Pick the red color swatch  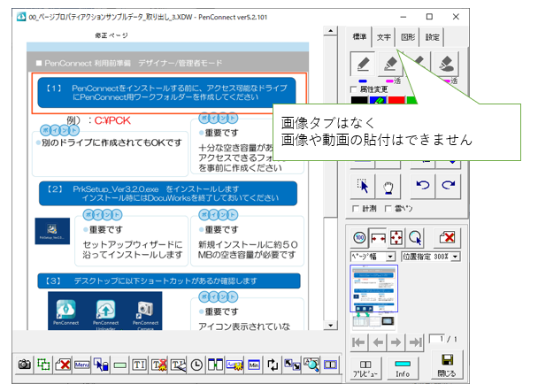[x=396, y=100]
